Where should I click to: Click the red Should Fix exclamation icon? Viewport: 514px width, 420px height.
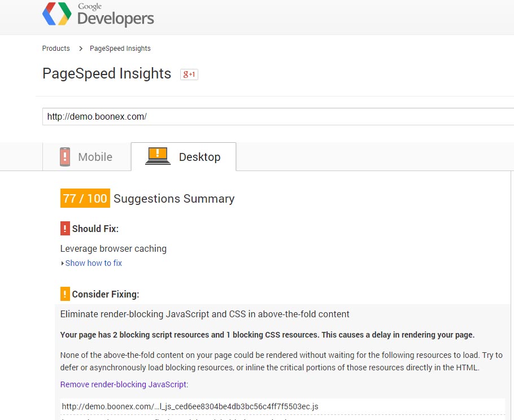click(65, 229)
